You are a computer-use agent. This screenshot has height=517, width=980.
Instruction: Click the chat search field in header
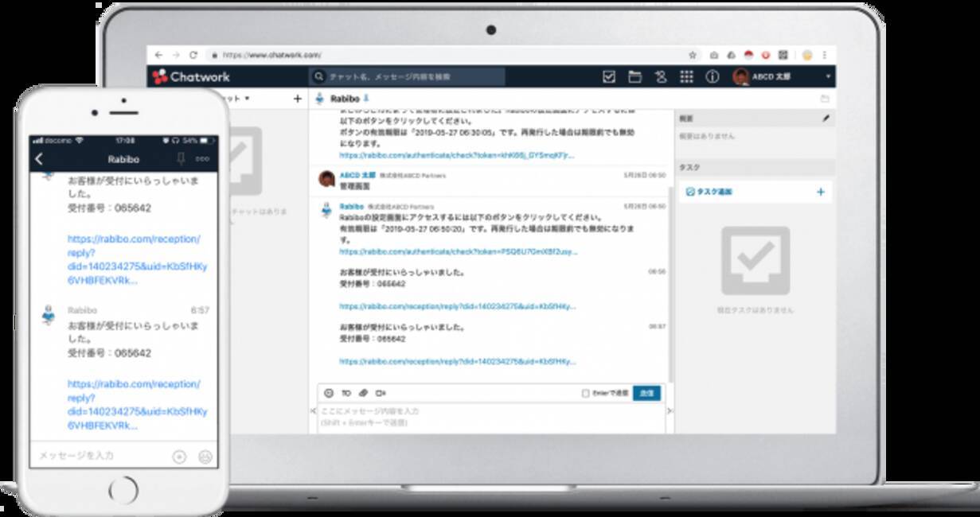[x=408, y=77]
